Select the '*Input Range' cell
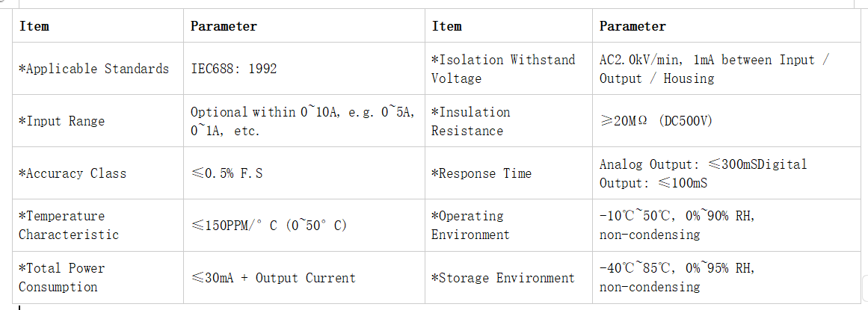This screenshot has width=868, height=310. (x=98, y=121)
